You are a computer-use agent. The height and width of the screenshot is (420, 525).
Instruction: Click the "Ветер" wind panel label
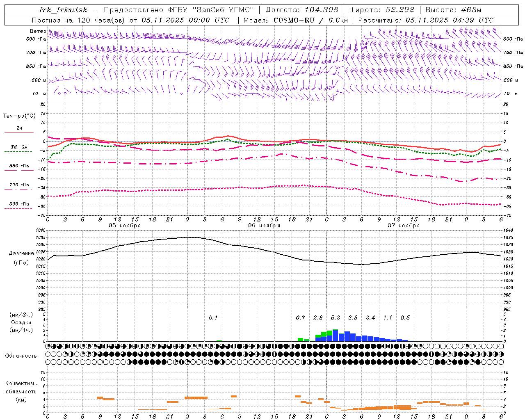[38, 31]
